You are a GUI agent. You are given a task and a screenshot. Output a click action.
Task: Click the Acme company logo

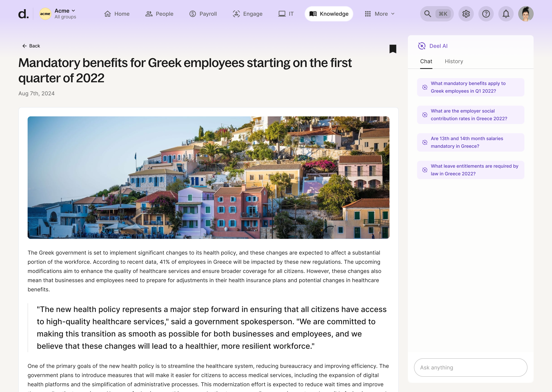click(45, 14)
